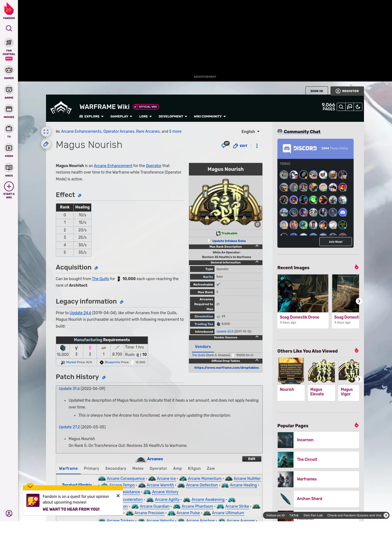Screen dimensions: 392x545
Task: Toggle dark theme moon icon
Action: pos(358,107)
